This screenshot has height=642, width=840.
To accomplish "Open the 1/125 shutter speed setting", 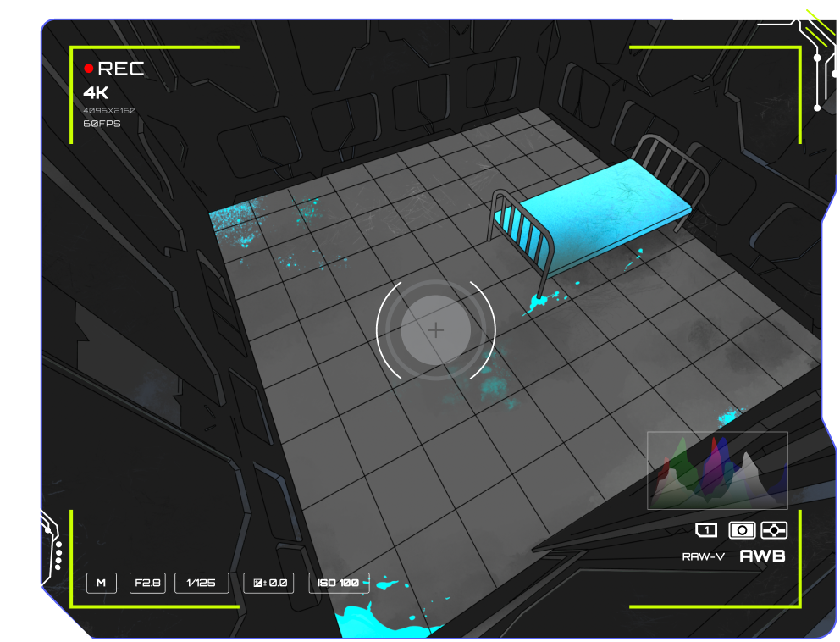I will 201,583.
